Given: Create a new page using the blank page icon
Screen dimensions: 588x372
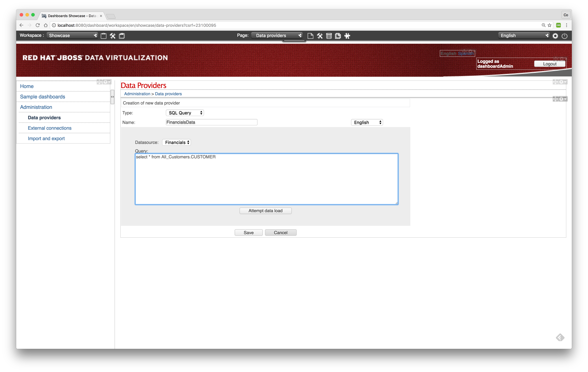Looking at the screenshot, I should point(310,36).
